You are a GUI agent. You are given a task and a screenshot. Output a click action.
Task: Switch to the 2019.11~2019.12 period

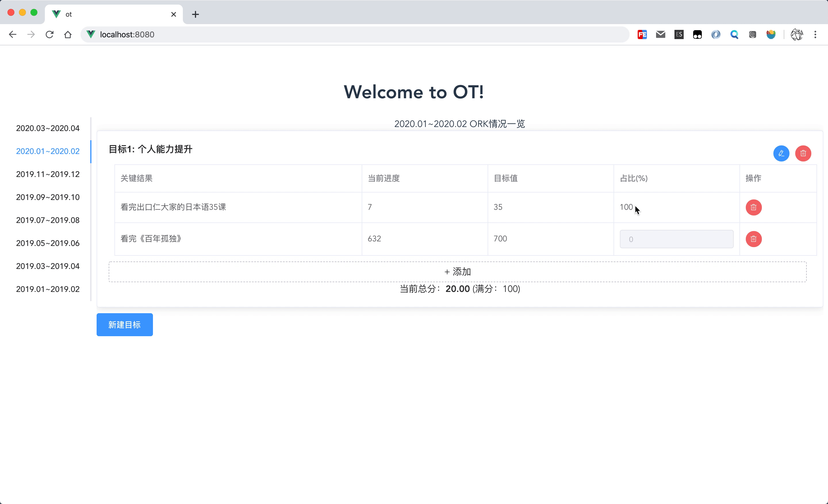48,174
